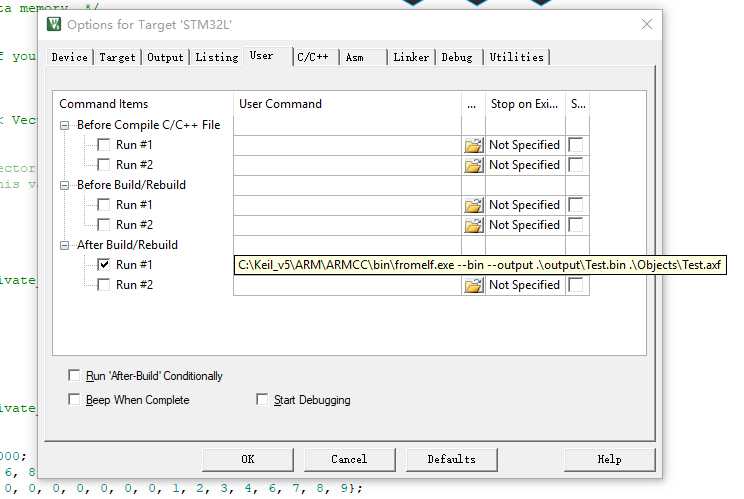The image size is (744, 499).
Task: Click After Build Run #2 command field
Action: [x=347, y=286]
